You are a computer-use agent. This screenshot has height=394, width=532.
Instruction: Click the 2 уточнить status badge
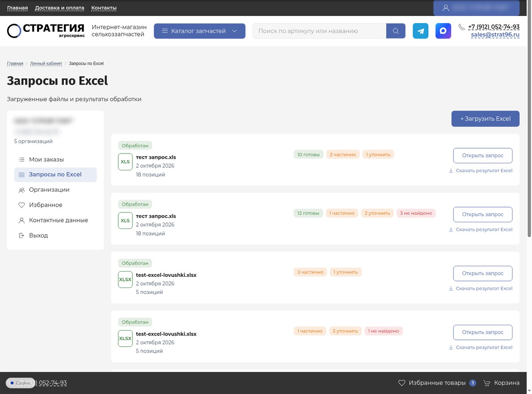point(377,213)
